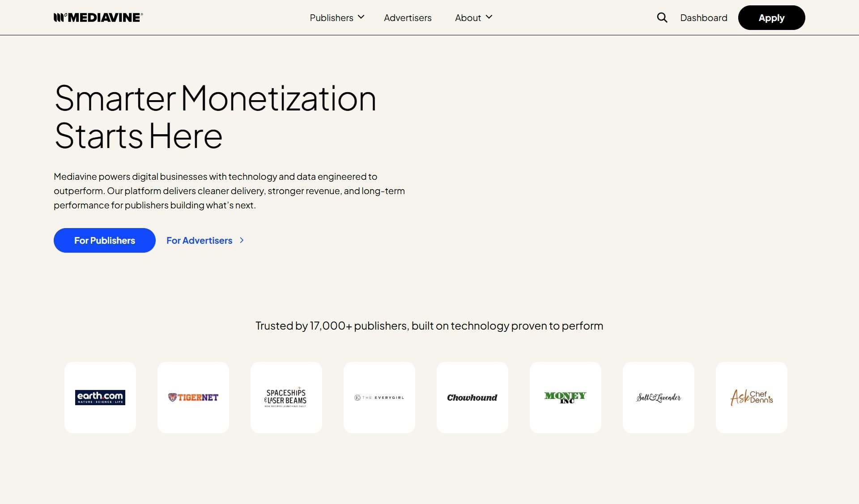Click the TigerNet logo

tap(193, 397)
